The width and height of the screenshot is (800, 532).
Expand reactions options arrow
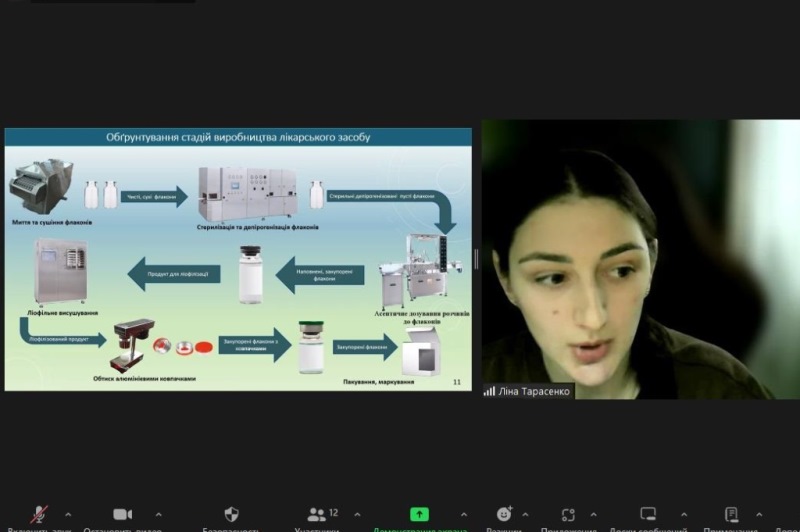[x=525, y=515]
